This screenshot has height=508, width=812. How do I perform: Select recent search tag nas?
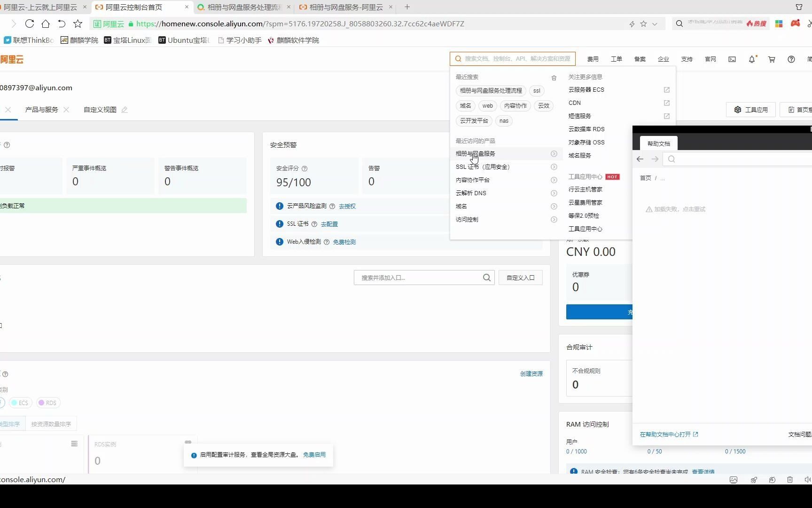click(504, 121)
